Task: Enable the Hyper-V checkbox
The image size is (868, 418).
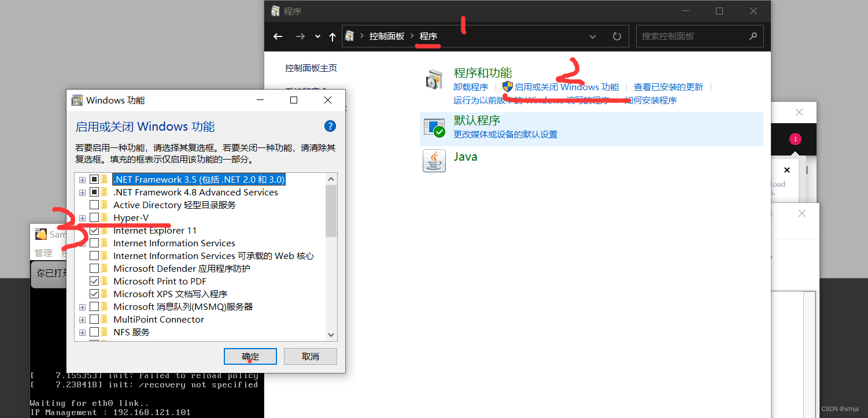Action: [94, 218]
